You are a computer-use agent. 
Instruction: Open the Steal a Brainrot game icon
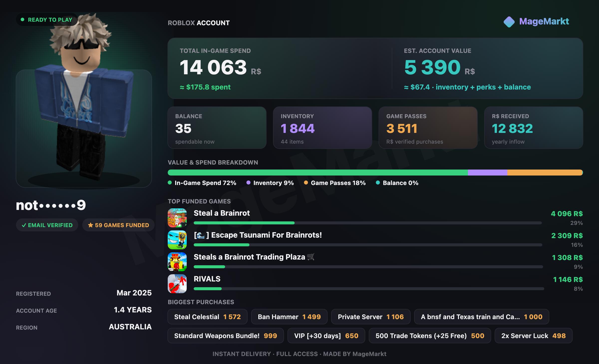click(x=177, y=218)
